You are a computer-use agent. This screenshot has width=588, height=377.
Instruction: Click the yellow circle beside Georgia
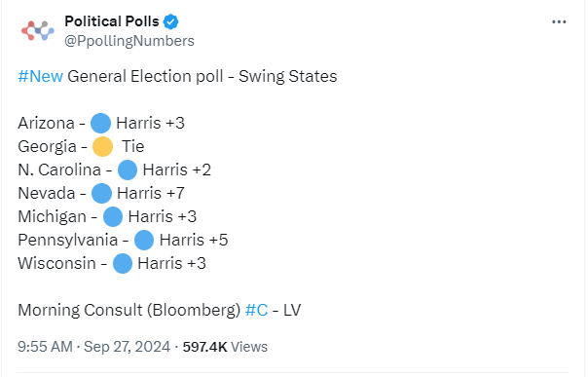click(x=102, y=146)
